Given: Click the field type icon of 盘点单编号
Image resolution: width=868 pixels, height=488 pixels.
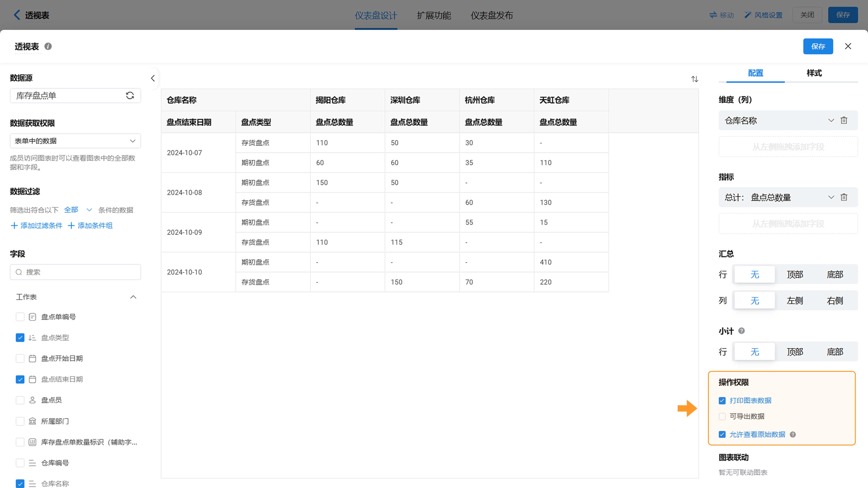Looking at the screenshot, I should tap(32, 317).
